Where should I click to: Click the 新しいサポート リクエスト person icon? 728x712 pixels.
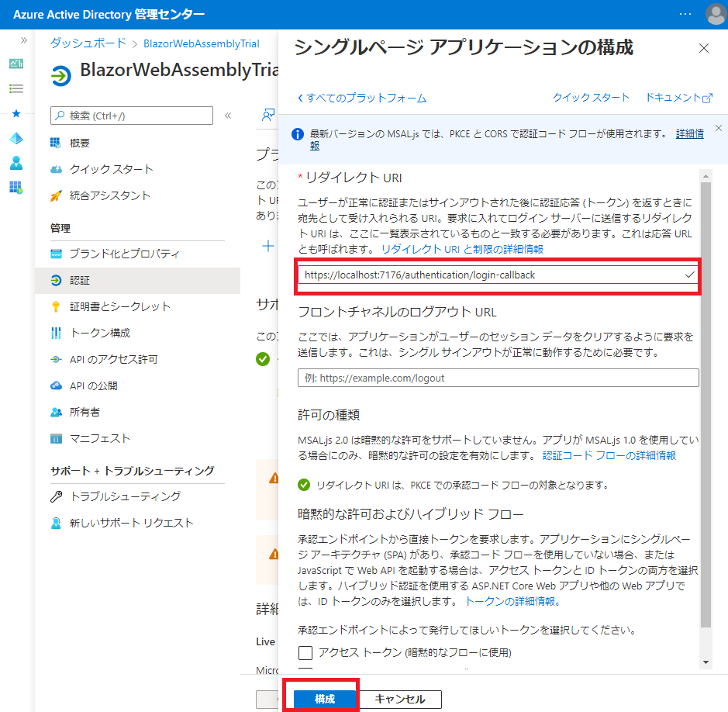click(x=56, y=523)
